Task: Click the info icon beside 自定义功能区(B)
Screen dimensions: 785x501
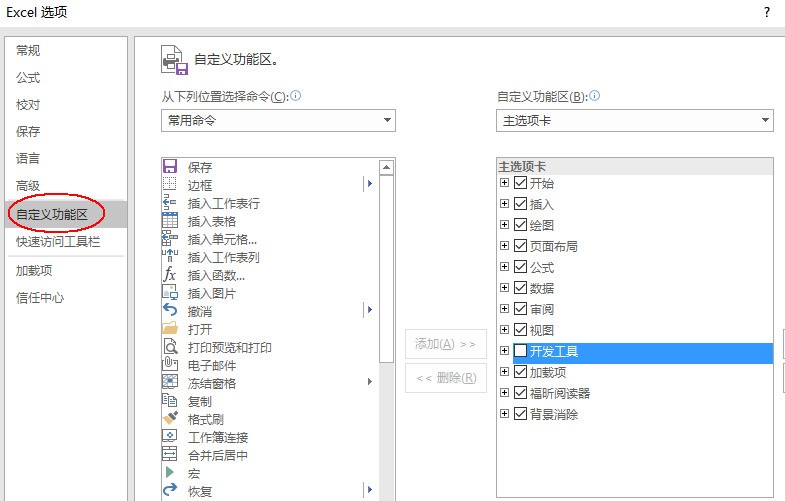Action: pos(595,95)
